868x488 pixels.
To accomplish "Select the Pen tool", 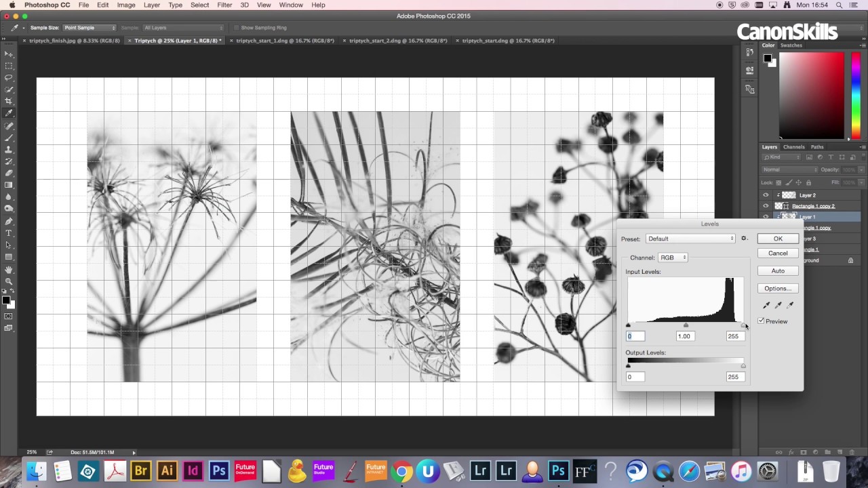I will (9, 221).
